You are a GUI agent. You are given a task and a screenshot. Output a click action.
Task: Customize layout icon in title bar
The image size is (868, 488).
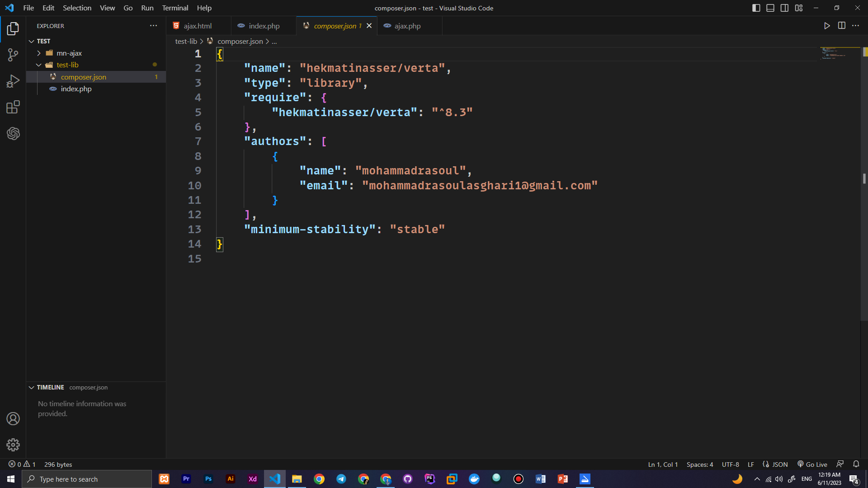point(799,8)
